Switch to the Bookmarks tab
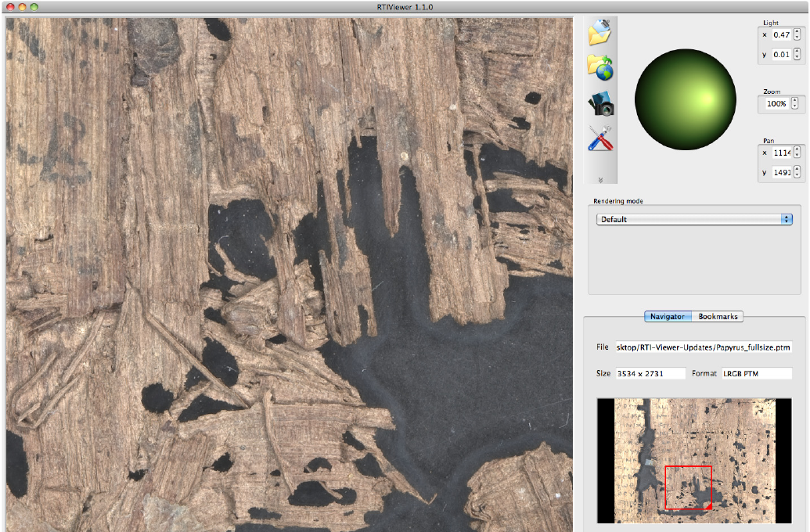810x532 pixels. click(718, 317)
